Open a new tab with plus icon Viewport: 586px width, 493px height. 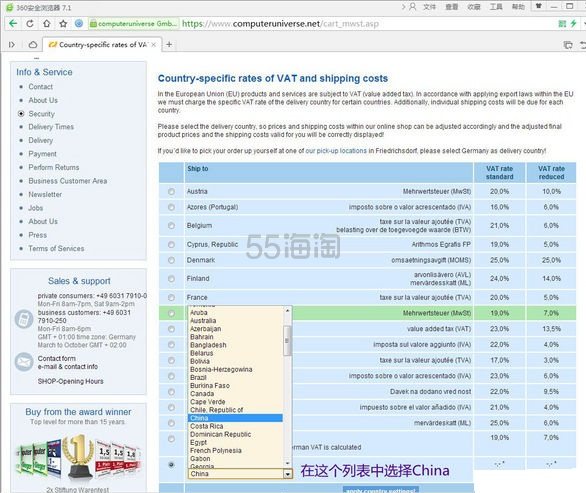pos(169,44)
